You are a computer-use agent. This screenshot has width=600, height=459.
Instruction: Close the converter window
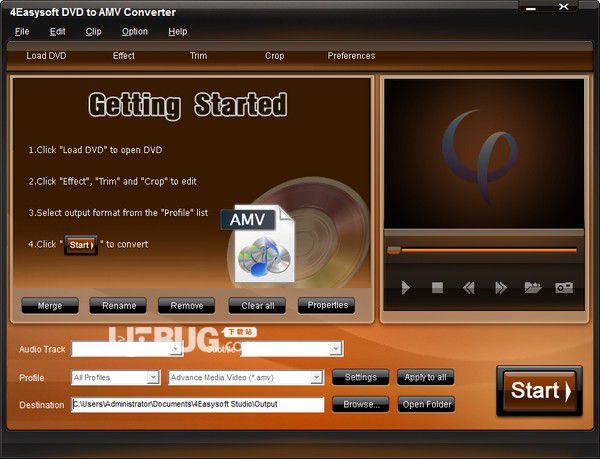point(564,7)
